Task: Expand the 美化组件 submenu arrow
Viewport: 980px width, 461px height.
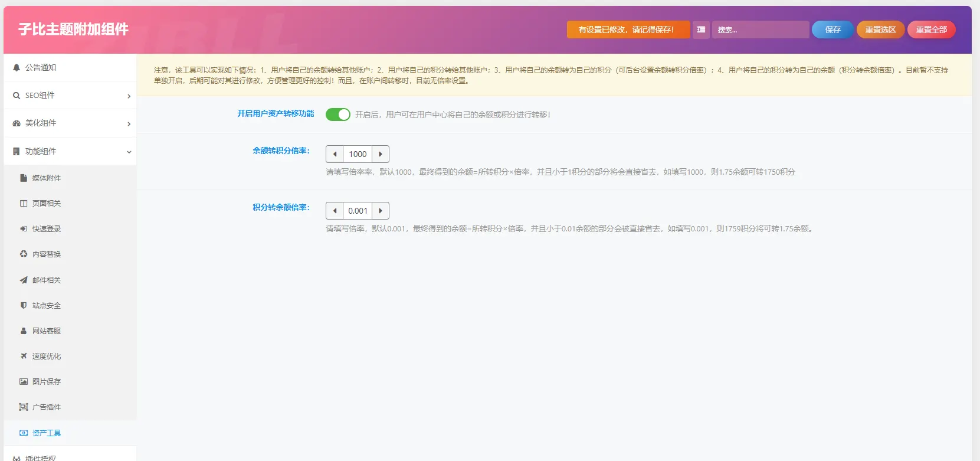Action: pyautogui.click(x=129, y=124)
